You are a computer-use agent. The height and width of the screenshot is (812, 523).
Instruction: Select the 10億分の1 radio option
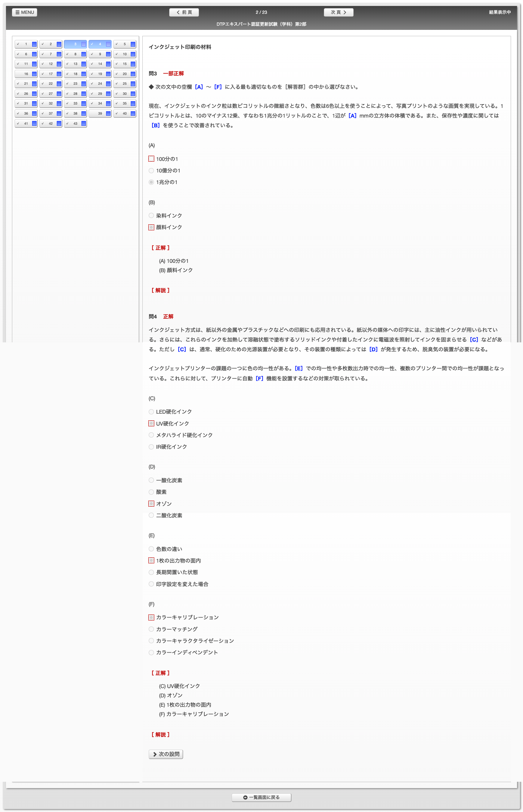tap(151, 171)
